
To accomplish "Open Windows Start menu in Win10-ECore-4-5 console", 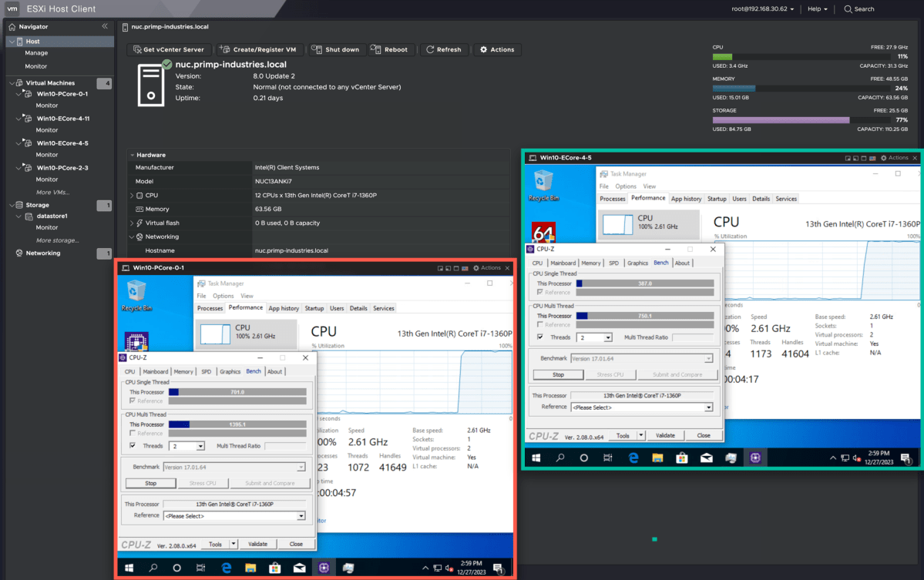I will 536,458.
